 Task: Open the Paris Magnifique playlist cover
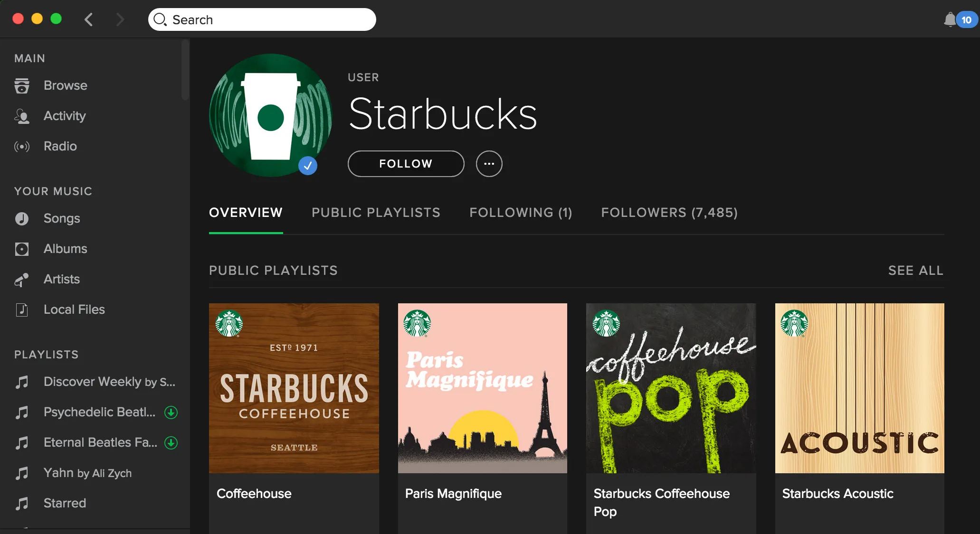(482, 388)
